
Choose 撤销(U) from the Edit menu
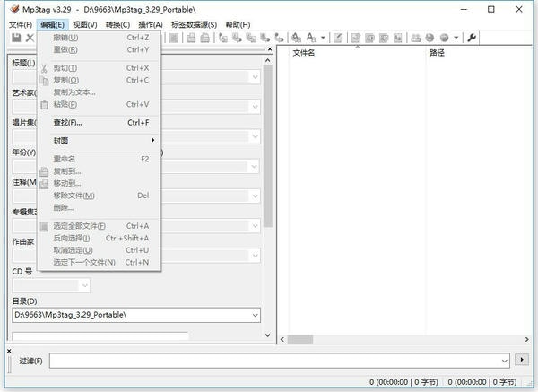pyautogui.click(x=99, y=38)
